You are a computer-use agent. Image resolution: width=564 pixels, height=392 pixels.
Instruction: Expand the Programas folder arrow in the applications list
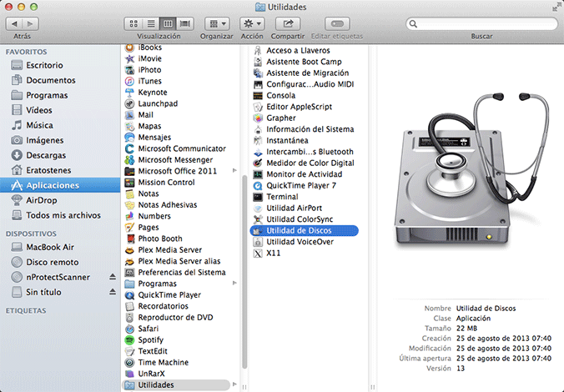pyautogui.click(x=234, y=283)
